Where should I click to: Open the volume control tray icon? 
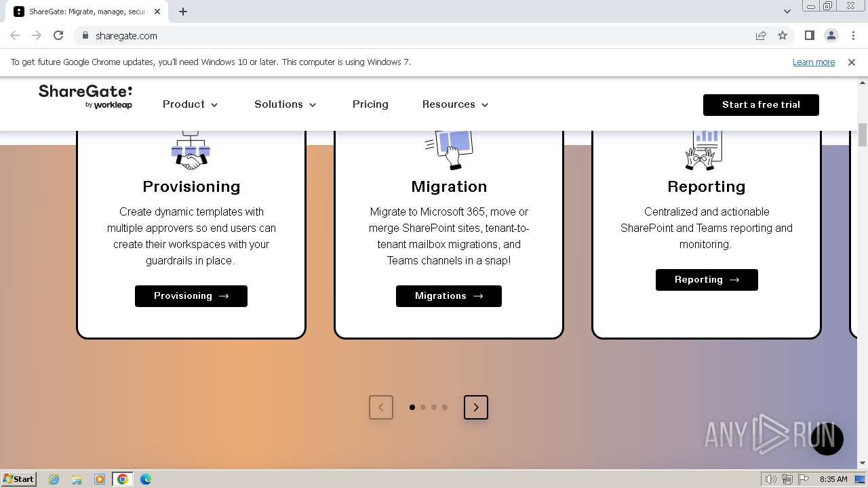[x=771, y=479]
